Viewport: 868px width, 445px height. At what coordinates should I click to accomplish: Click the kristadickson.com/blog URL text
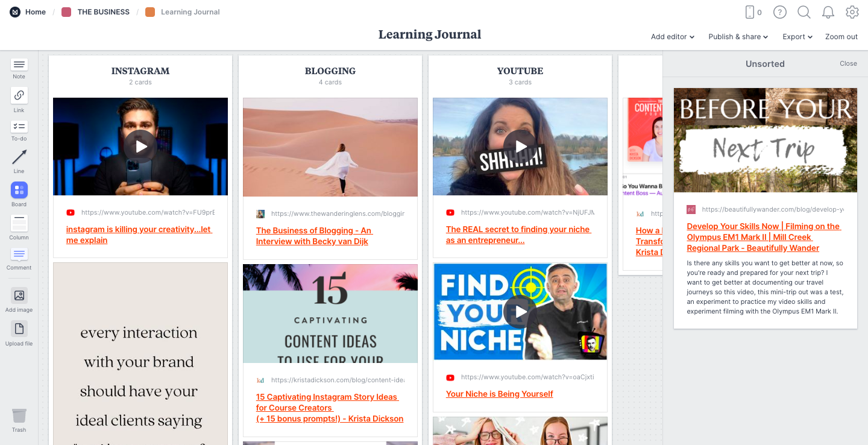pyautogui.click(x=338, y=380)
